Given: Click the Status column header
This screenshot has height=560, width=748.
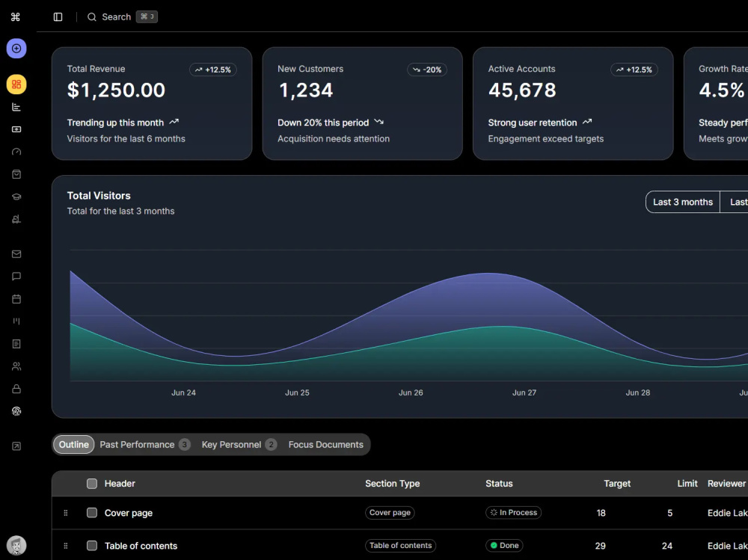Looking at the screenshot, I should pyautogui.click(x=499, y=484).
